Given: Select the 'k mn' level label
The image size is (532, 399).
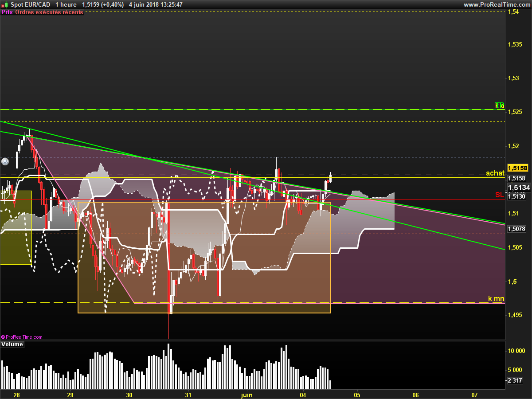Looking at the screenshot, I should click(x=496, y=299).
